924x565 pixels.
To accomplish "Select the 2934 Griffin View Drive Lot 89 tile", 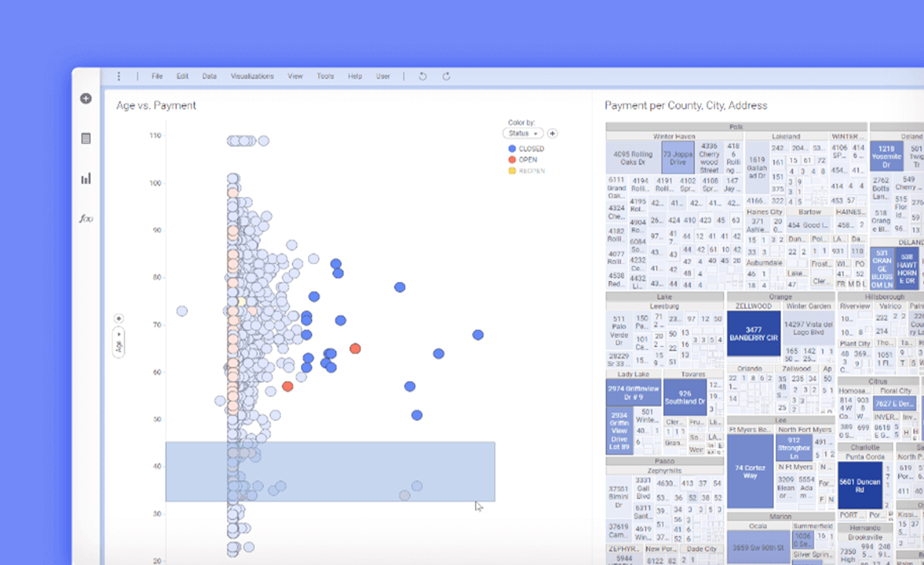I will [x=619, y=431].
